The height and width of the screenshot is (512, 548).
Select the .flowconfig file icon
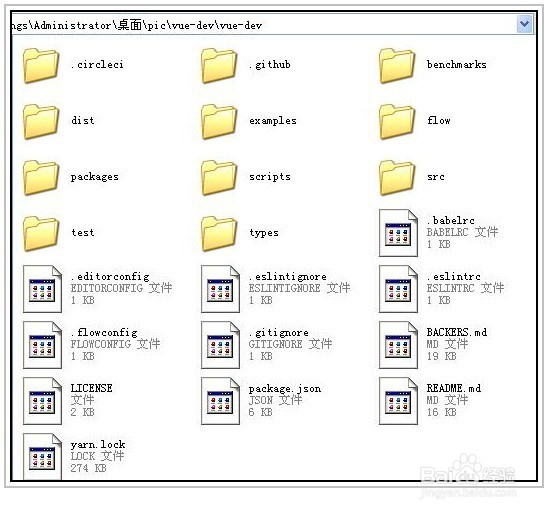click(x=42, y=345)
